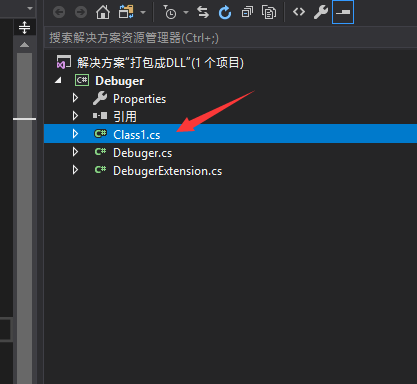Click the references icon beside 引用
The height and width of the screenshot is (384, 417).
point(100,116)
